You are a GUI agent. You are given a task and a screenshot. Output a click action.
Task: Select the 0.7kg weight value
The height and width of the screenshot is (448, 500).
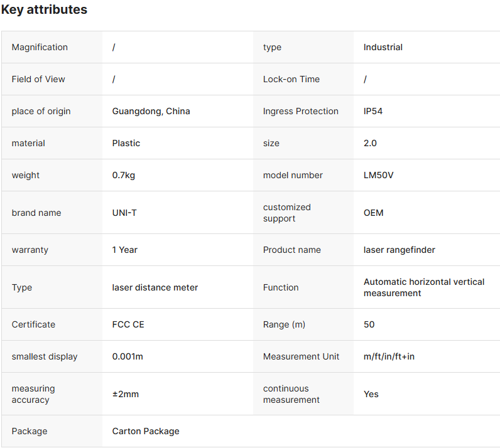(124, 175)
